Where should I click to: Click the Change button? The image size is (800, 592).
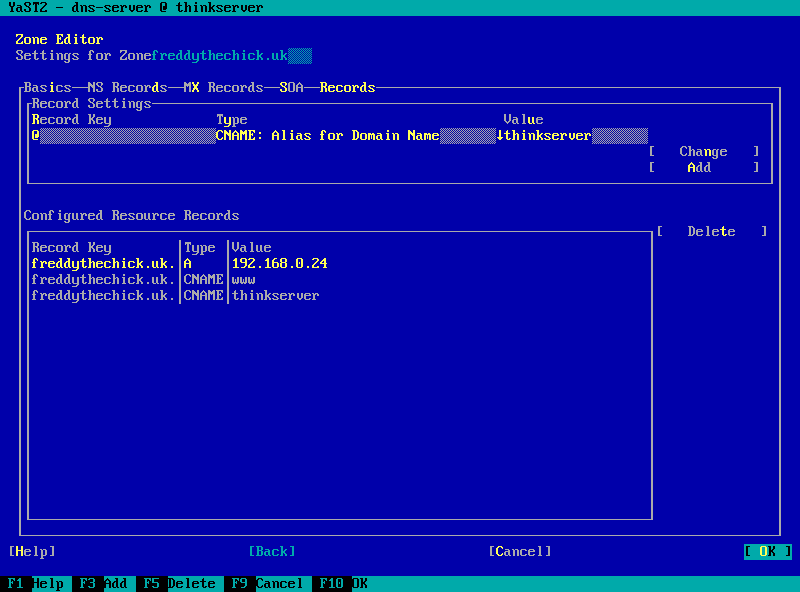tap(704, 152)
